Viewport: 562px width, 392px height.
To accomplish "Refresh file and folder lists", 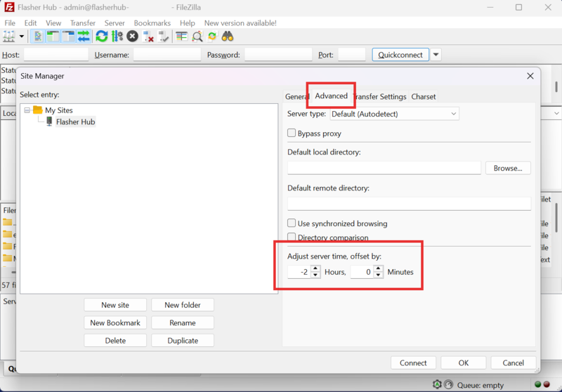I will click(102, 37).
